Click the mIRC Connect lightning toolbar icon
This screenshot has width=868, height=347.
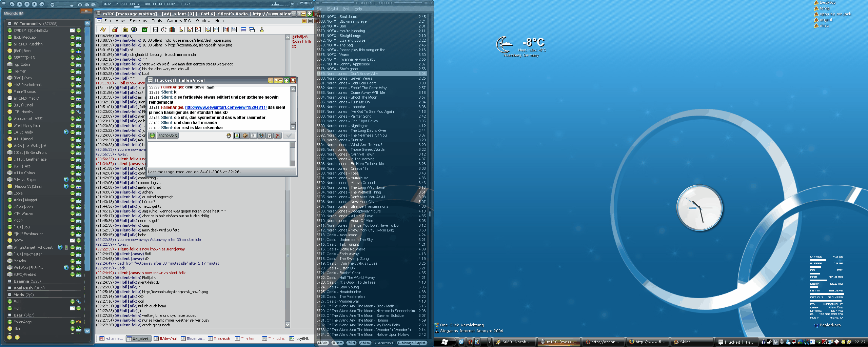pos(103,30)
